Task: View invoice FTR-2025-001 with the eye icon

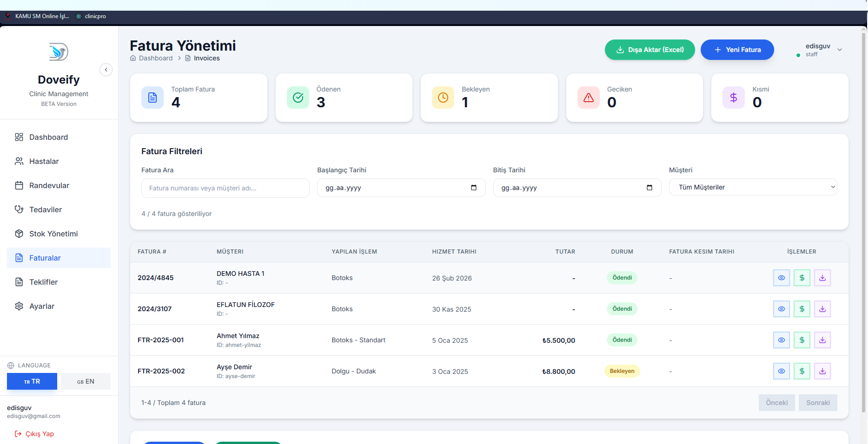Action: coord(782,340)
